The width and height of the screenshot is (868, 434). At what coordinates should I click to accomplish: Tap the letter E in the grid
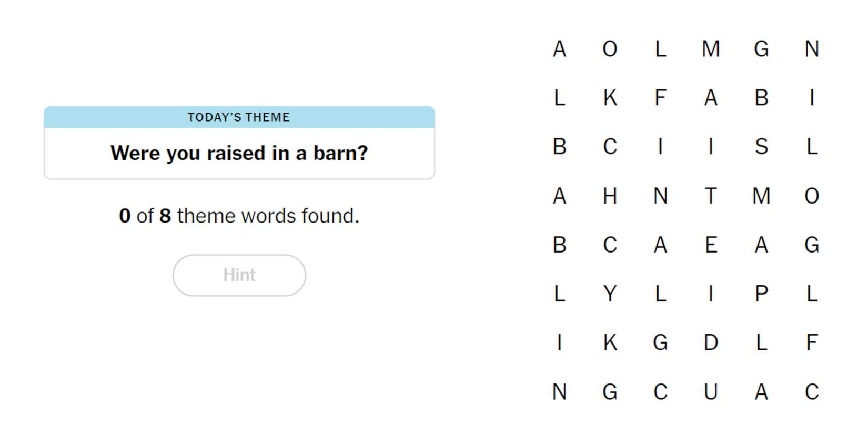point(711,245)
